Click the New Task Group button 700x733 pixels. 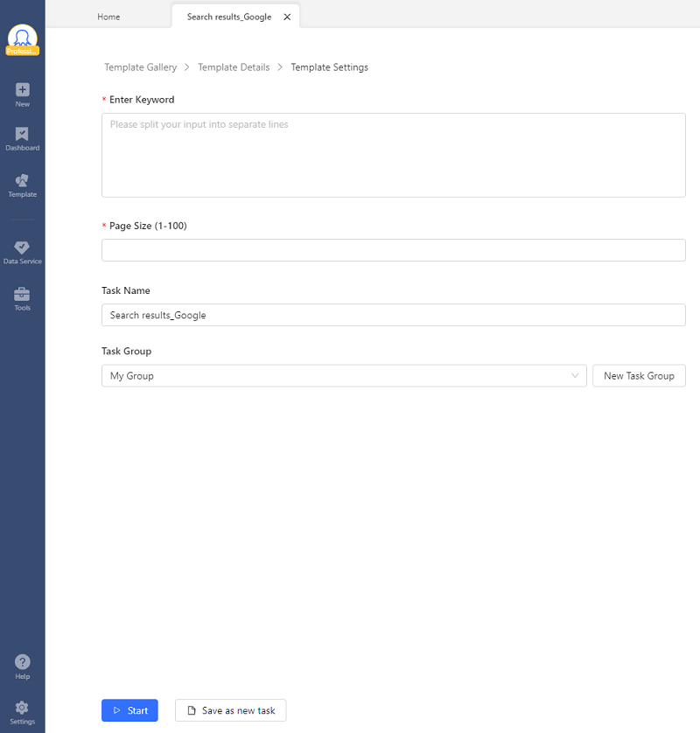(640, 376)
